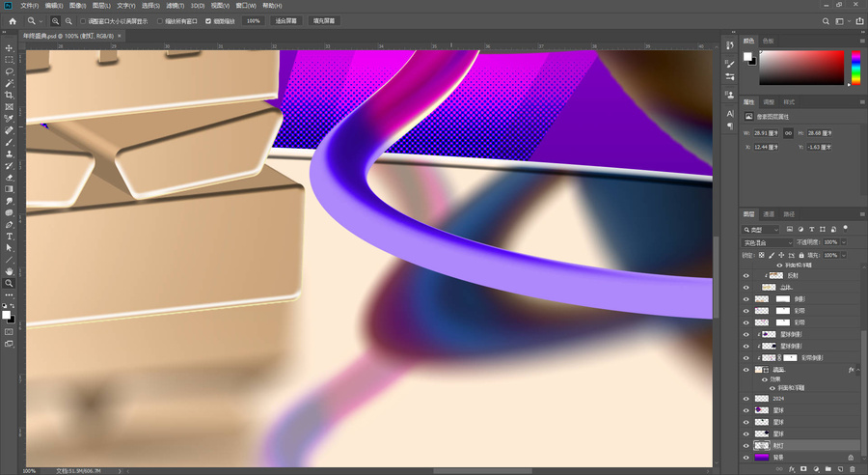Open the 滤镜 menu
The image size is (868, 475).
175,6
